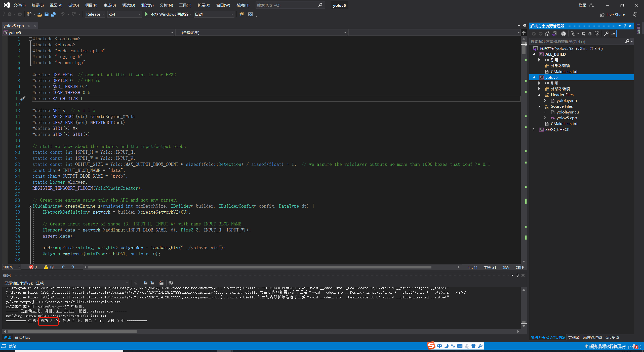Open Properties wrench icon in Solution Explorer
This screenshot has height=352, width=644.
pyautogui.click(x=606, y=34)
